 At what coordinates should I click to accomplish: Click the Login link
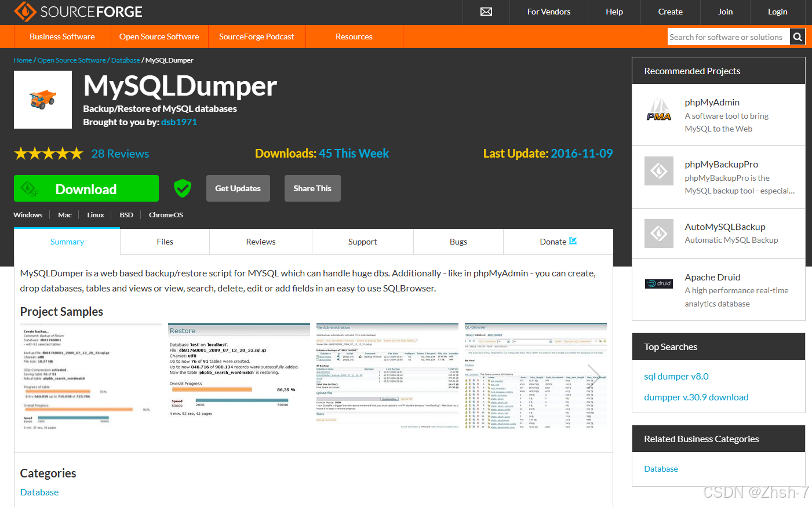pos(778,12)
